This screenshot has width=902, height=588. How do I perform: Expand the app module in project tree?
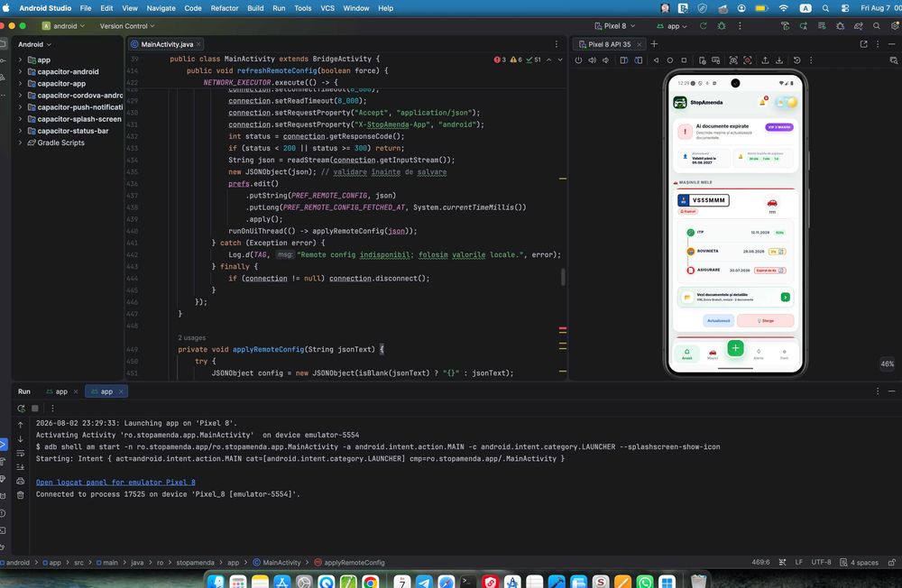tap(20, 60)
